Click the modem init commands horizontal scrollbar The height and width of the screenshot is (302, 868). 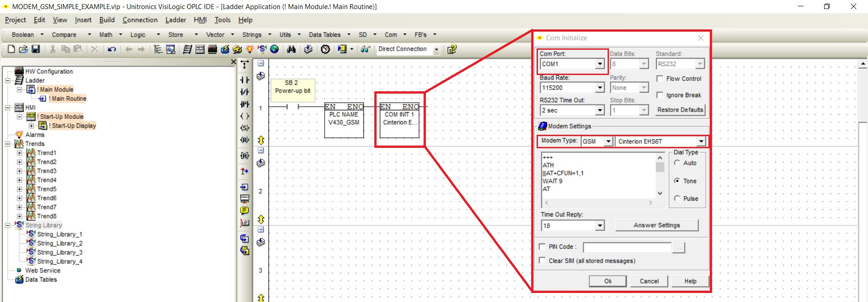(599, 203)
